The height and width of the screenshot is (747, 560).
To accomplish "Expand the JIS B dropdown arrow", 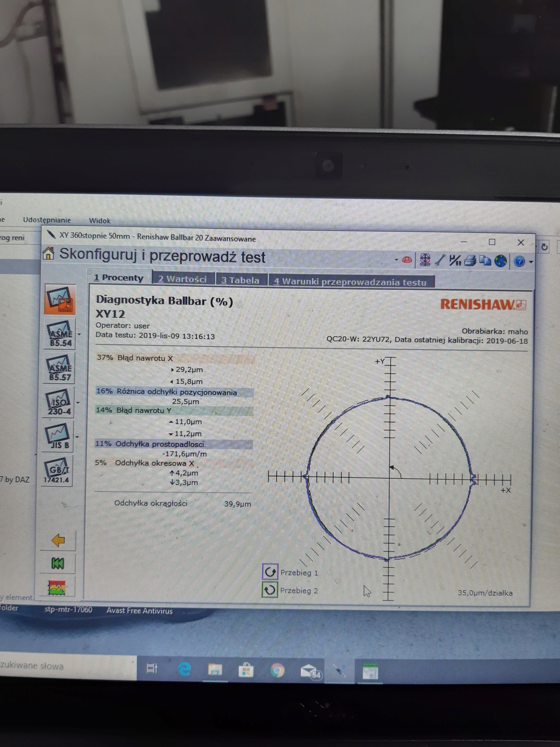I will [x=77, y=437].
